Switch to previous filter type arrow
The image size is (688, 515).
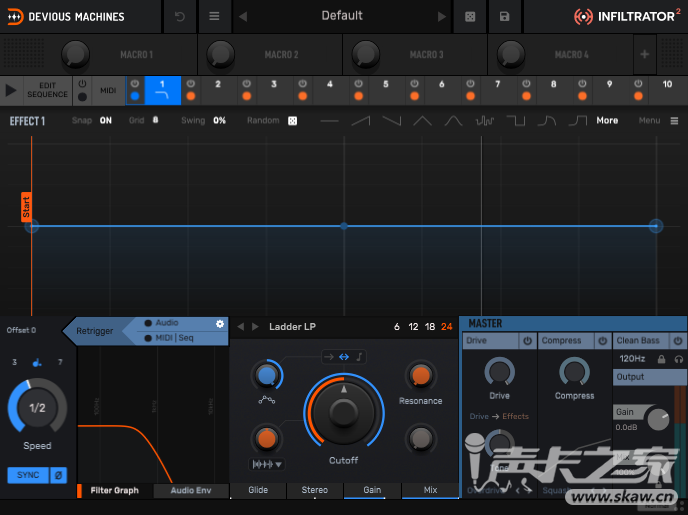click(240, 327)
